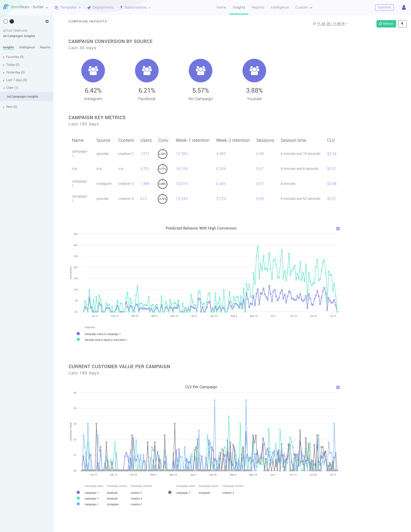
Task: Close the sidebar panel with X icon
Action: 47,21
